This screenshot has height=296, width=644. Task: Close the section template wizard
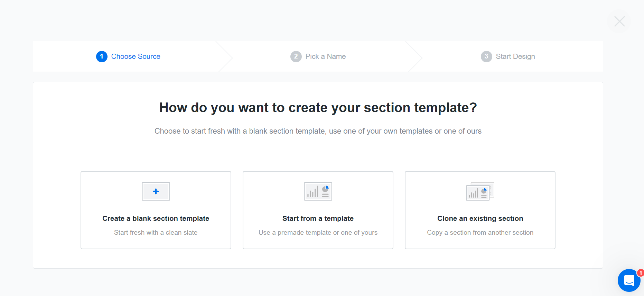[619, 21]
